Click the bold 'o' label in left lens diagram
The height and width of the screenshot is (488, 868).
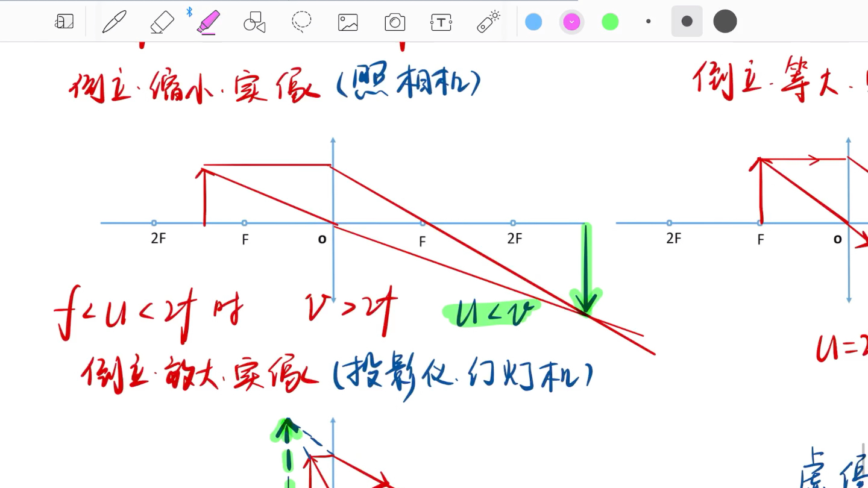tap(322, 239)
